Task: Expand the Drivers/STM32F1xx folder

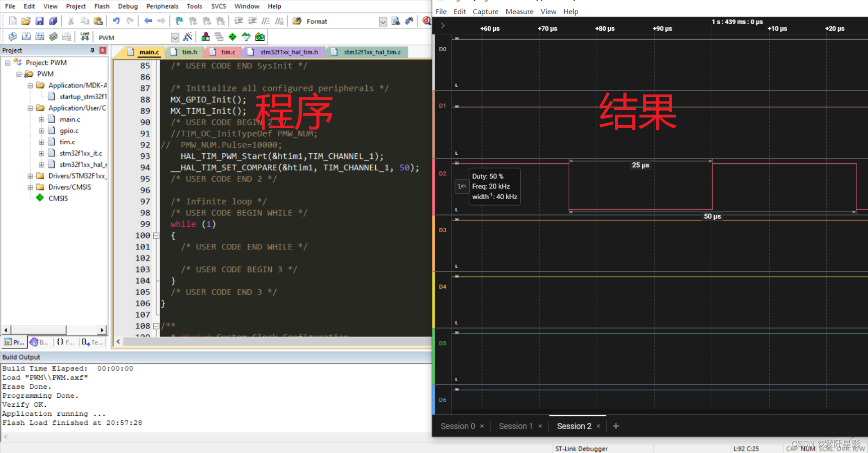Action: (x=30, y=175)
